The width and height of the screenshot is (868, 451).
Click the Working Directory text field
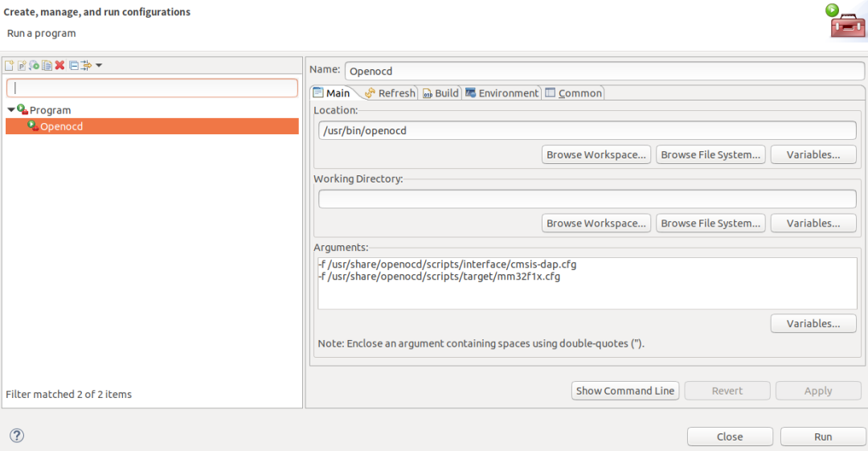coord(588,199)
